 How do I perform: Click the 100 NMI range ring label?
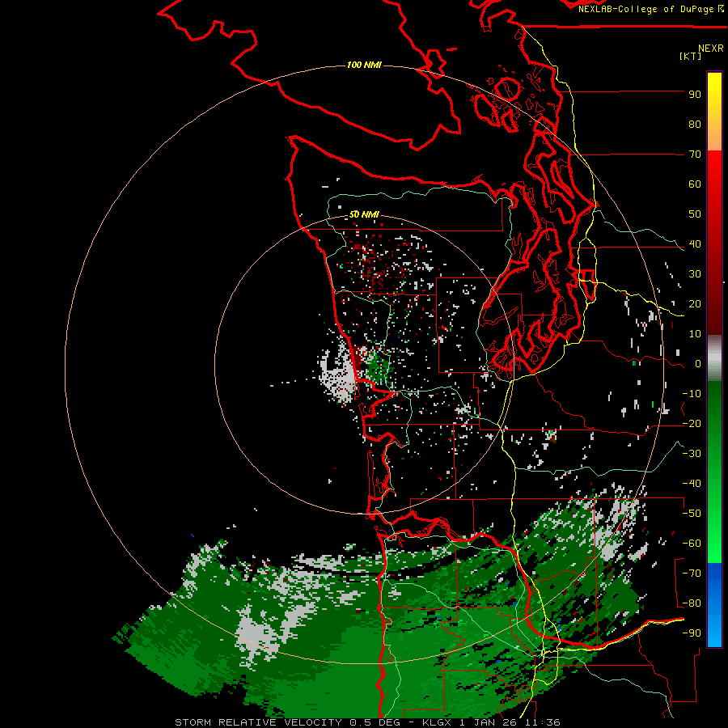click(x=364, y=65)
